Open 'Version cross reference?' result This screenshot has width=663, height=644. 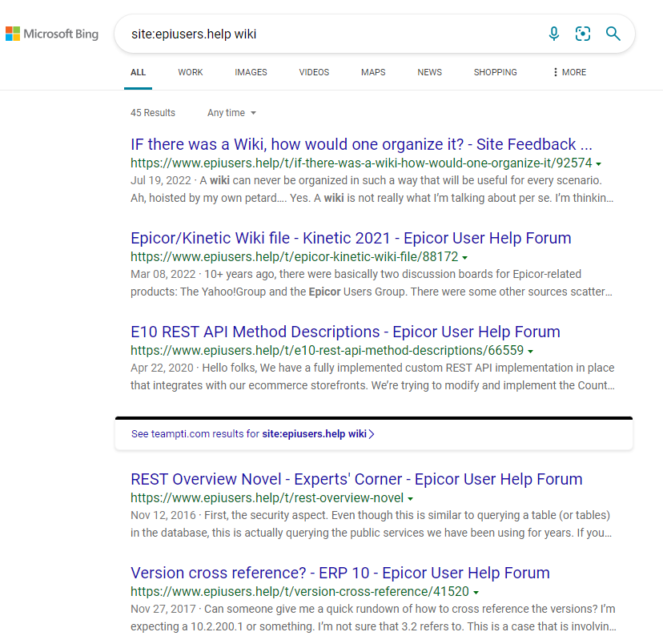(340, 573)
